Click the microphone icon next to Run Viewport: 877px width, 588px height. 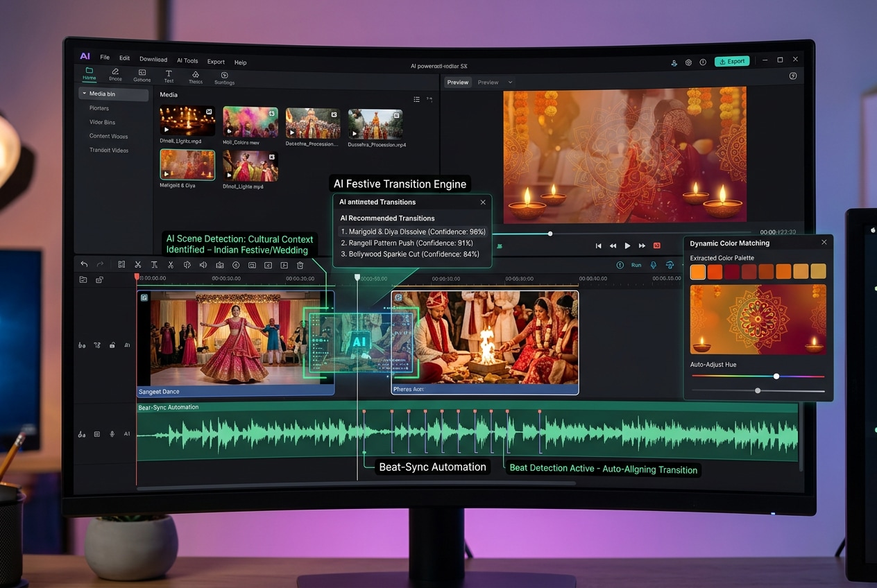pos(653,265)
